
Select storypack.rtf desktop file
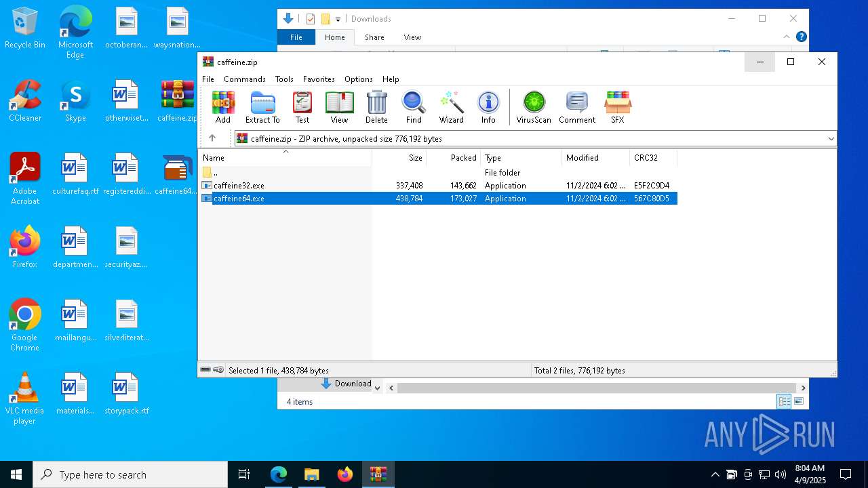126,394
